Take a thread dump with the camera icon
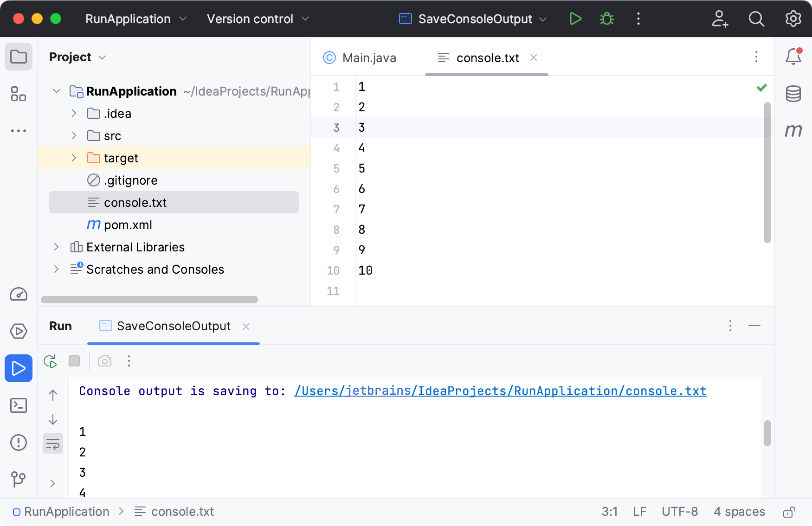The width and height of the screenshot is (812, 526). [x=104, y=361]
